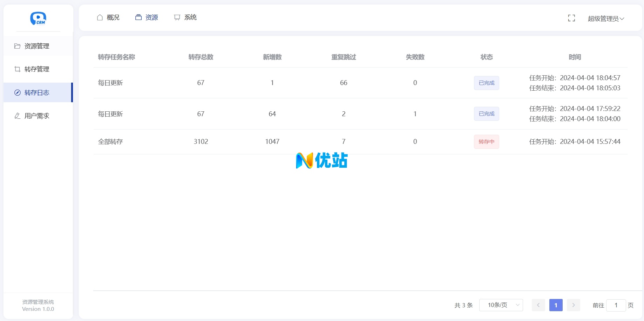Enter fullscreen mode via the expand icon
Viewport: 644px width, 321px height.
click(x=571, y=18)
